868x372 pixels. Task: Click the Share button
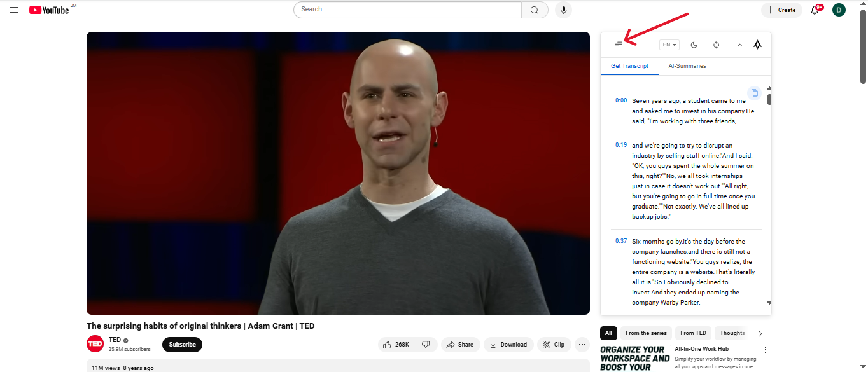click(x=460, y=345)
